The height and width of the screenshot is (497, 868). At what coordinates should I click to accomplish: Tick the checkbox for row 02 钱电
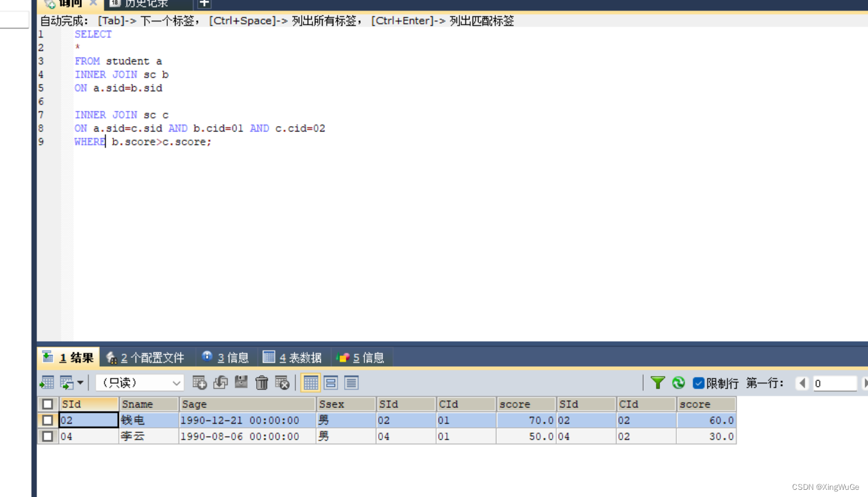pos(48,421)
